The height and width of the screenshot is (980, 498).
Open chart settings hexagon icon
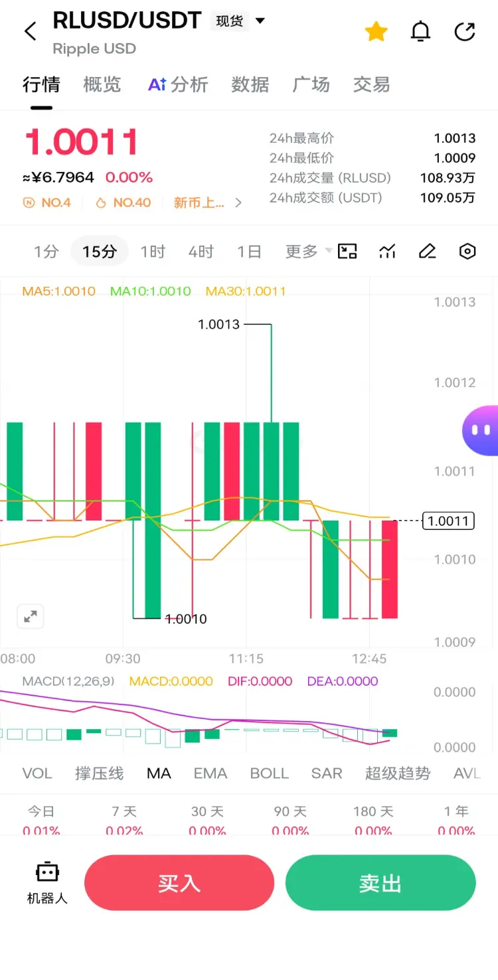click(468, 251)
